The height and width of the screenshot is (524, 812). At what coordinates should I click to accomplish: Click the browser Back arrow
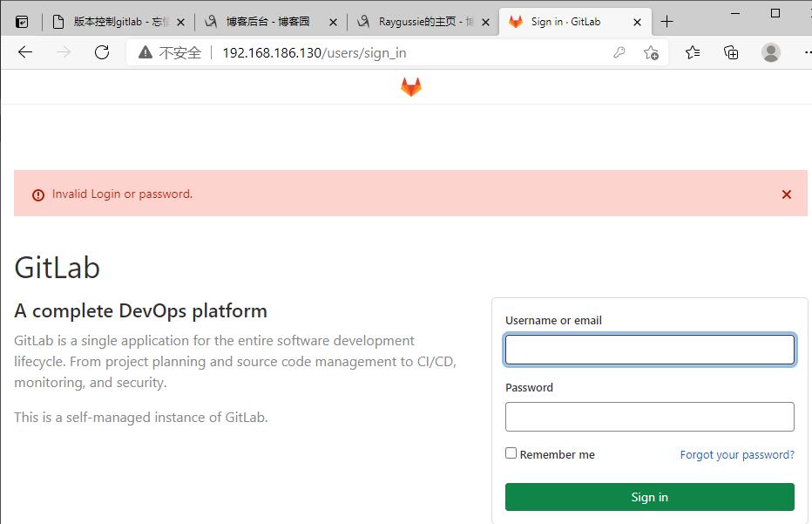pyautogui.click(x=25, y=51)
